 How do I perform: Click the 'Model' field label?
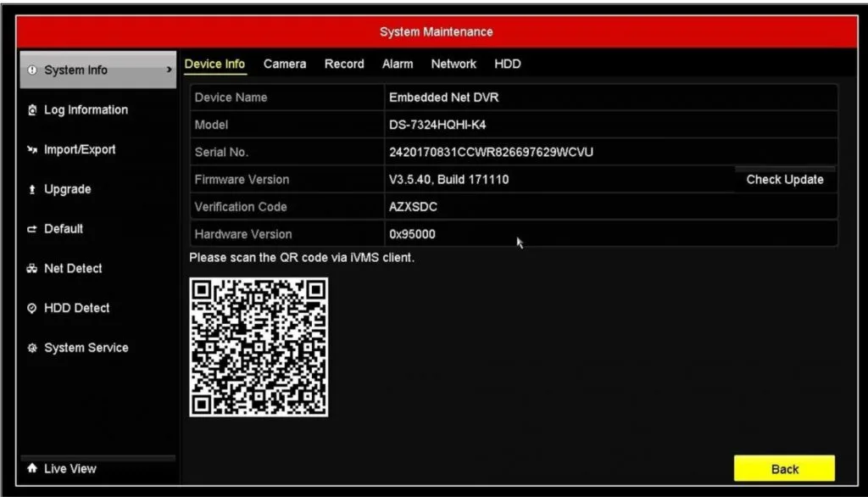pos(211,125)
